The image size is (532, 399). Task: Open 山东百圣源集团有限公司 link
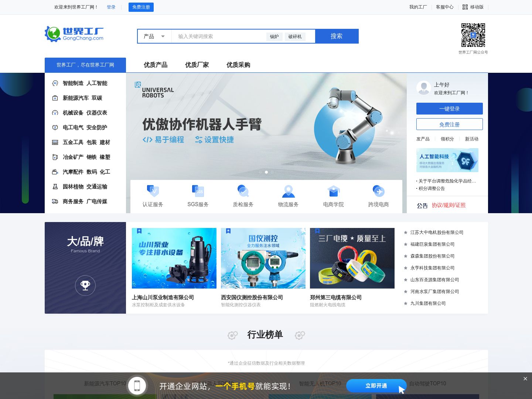point(434,280)
